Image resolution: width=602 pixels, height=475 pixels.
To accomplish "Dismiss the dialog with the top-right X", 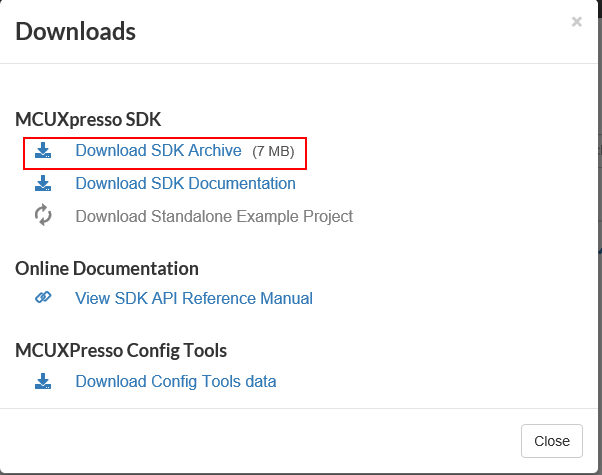I will click(x=576, y=22).
